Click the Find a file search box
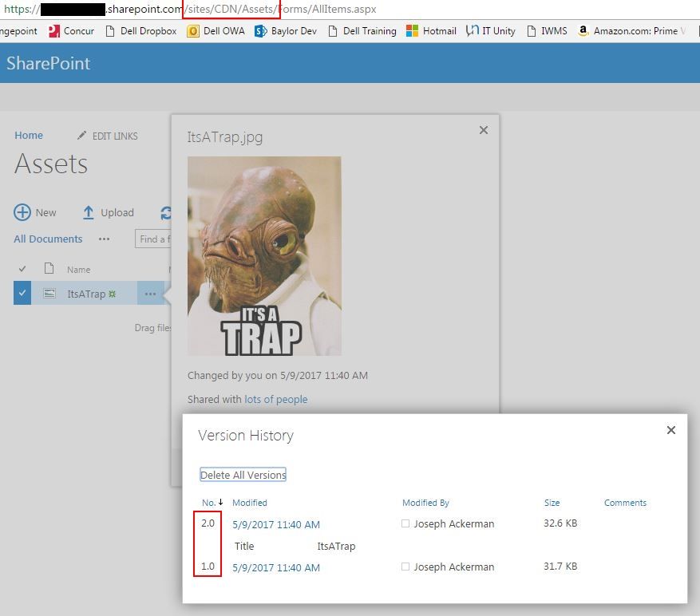This screenshot has height=616, width=700. coord(153,239)
